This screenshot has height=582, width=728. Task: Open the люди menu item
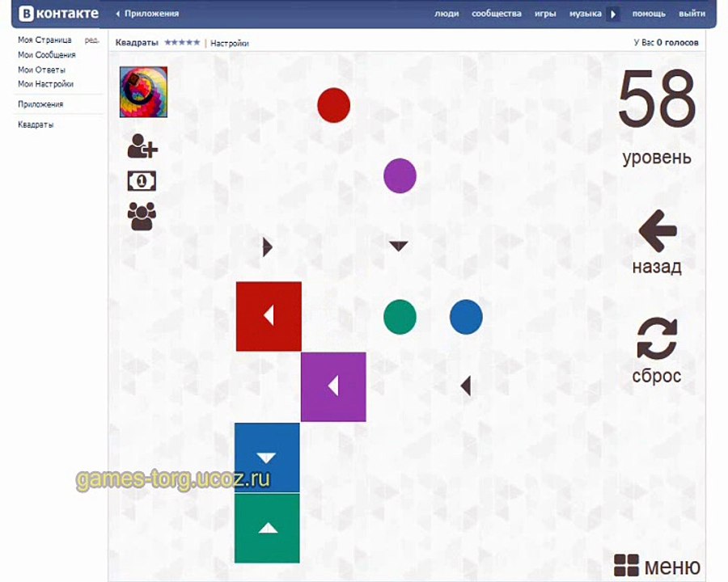pyautogui.click(x=447, y=14)
